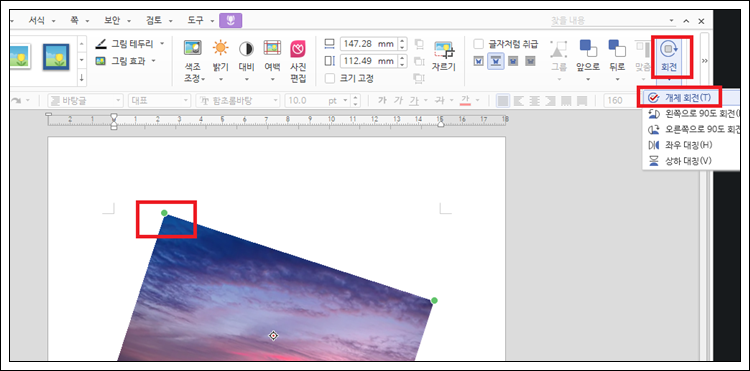750x371 pixels.
Task: Open the 뒤로 dropdown arrow
Action: tap(617, 79)
